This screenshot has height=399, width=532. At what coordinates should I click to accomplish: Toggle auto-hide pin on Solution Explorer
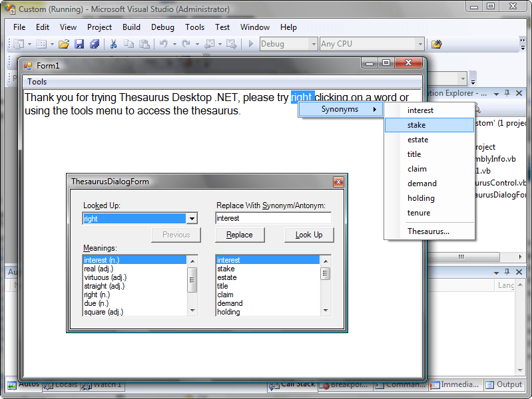[507, 93]
